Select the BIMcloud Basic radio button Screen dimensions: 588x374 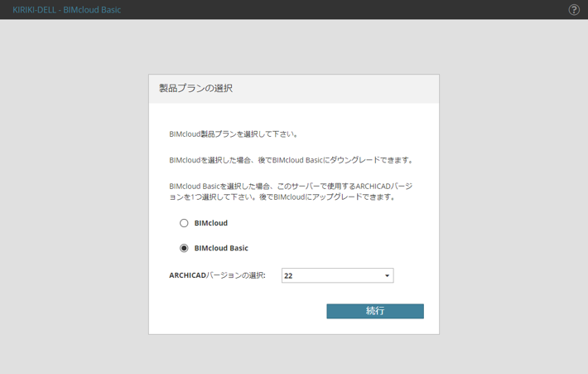(x=184, y=248)
